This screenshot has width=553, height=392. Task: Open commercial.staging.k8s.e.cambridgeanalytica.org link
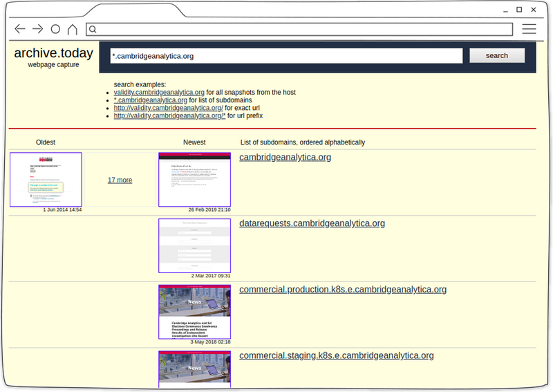337,355
